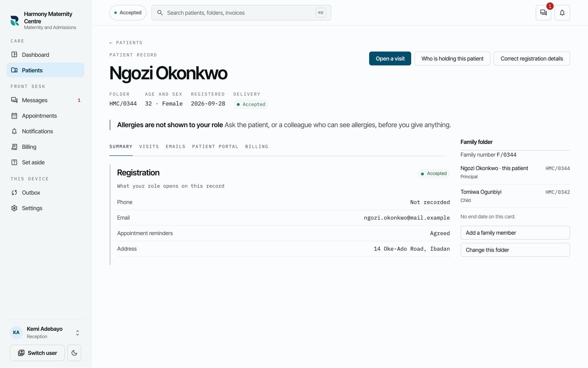
Task: Click the registered date 2026-09-28
Action: [x=208, y=103]
